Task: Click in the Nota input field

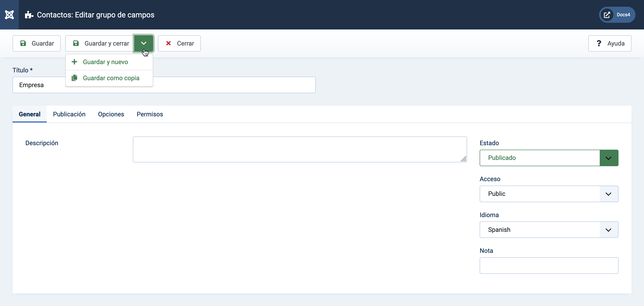Action: point(549,266)
